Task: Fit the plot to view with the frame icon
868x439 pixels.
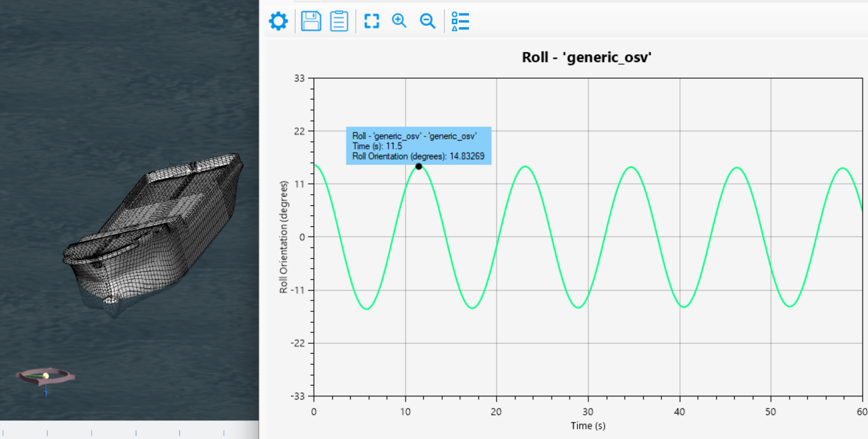Action: tap(372, 21)
